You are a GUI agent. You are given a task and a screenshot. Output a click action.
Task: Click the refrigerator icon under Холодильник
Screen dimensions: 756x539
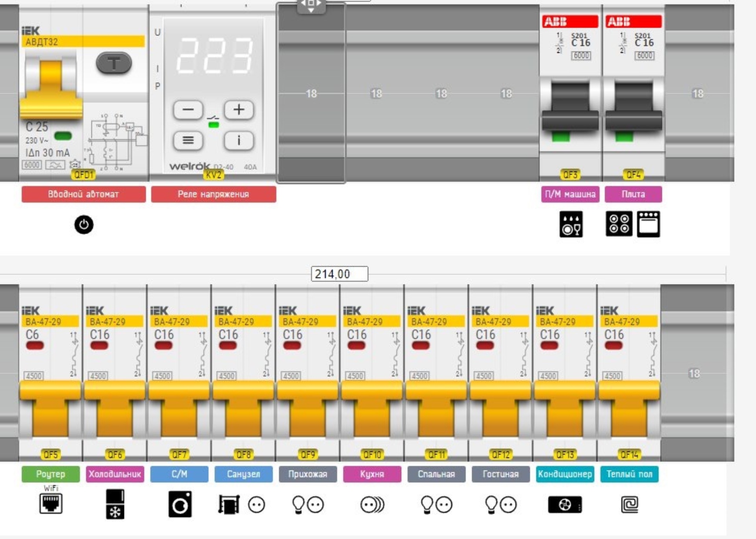115,504
